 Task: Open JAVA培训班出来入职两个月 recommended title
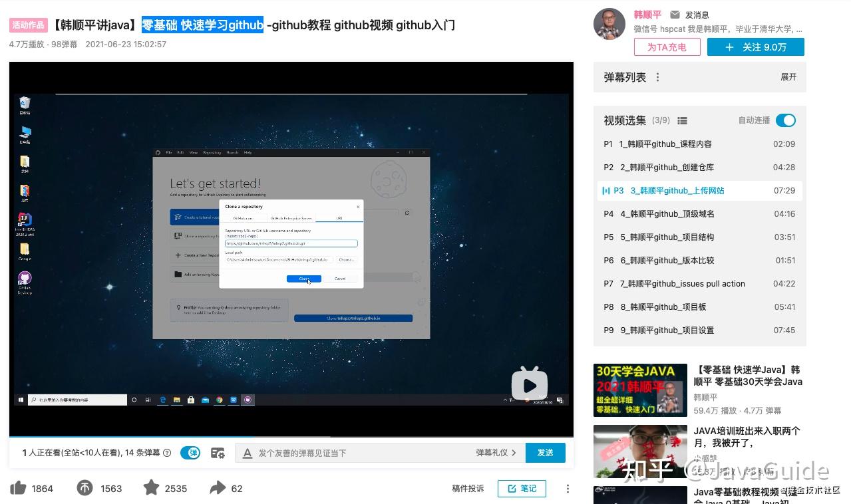[x=747, y=437]
